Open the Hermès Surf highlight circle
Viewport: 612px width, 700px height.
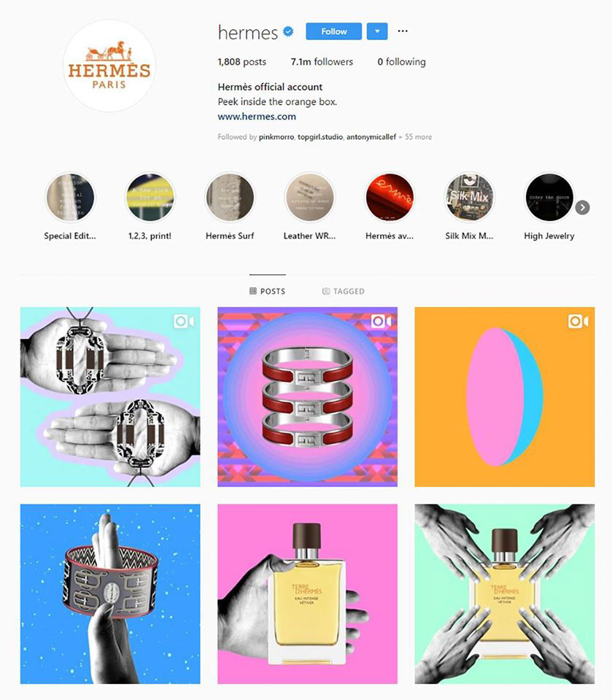click(230, 198)
